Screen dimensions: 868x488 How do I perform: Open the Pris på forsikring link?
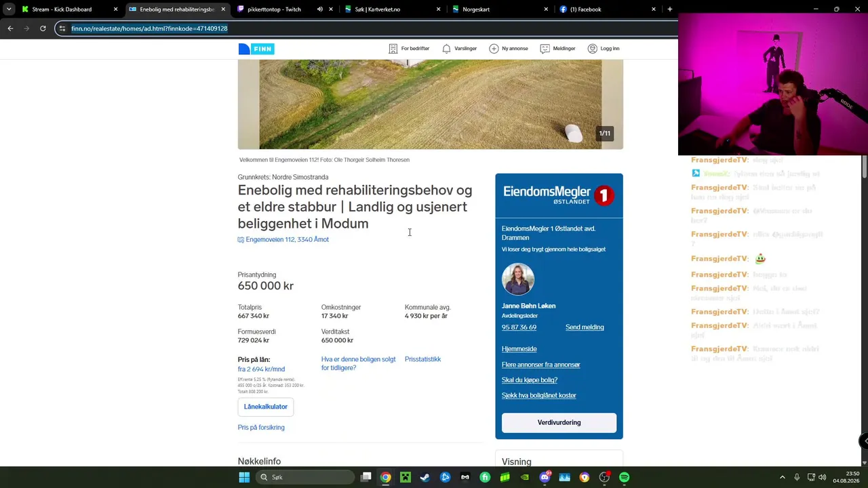click(261, 428)
